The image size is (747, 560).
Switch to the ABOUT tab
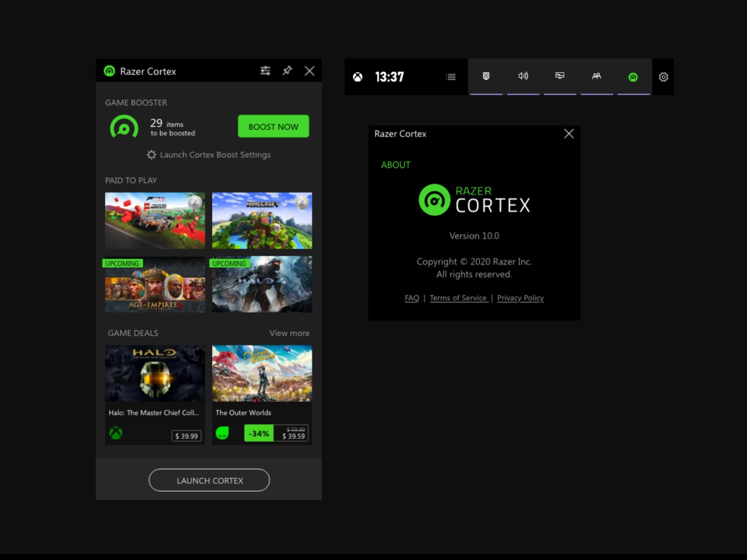pos(395,165)
